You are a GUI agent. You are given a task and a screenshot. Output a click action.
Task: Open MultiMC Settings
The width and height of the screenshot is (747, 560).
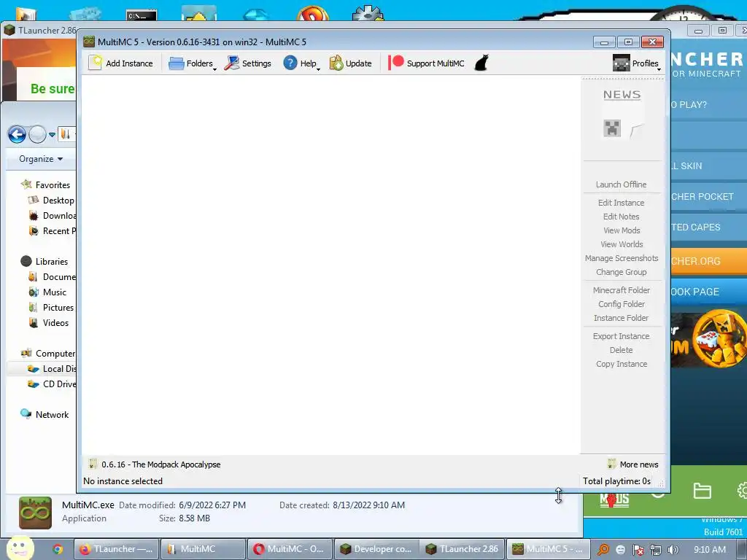click(248, 63)
